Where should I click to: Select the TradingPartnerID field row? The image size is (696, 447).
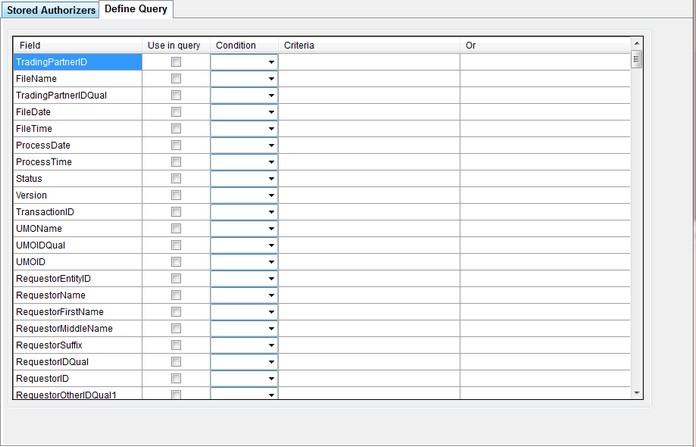[77, 62]
